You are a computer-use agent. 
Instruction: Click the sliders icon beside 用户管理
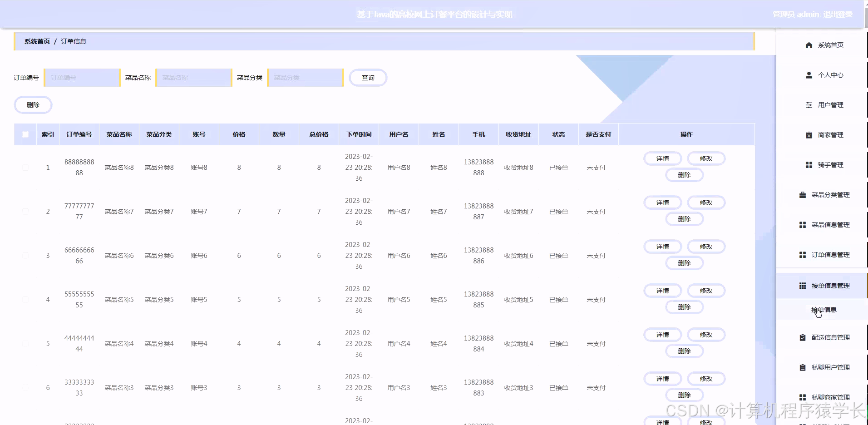coord(809,105)
